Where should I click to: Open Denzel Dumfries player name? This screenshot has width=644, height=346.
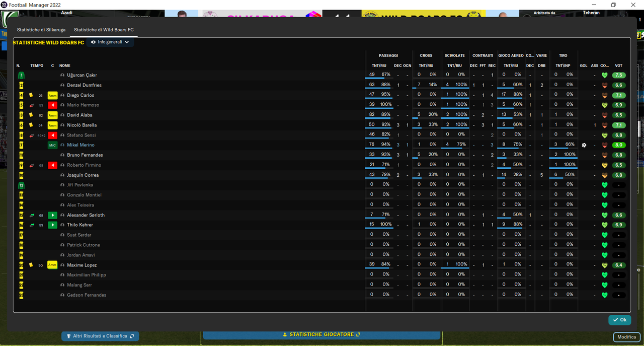84,85
